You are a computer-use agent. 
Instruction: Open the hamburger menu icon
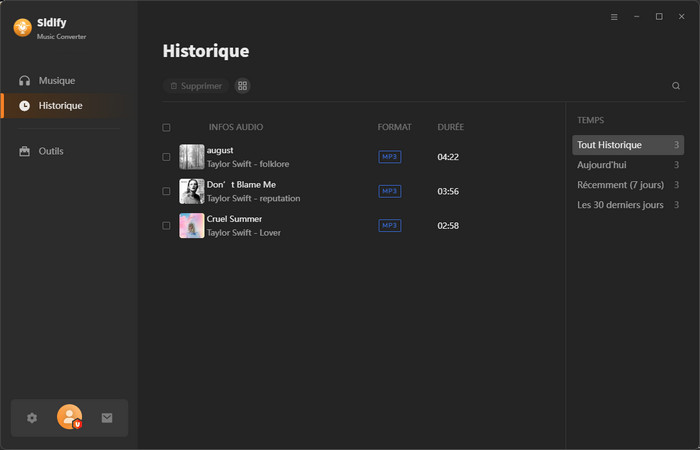click(614, 17)
